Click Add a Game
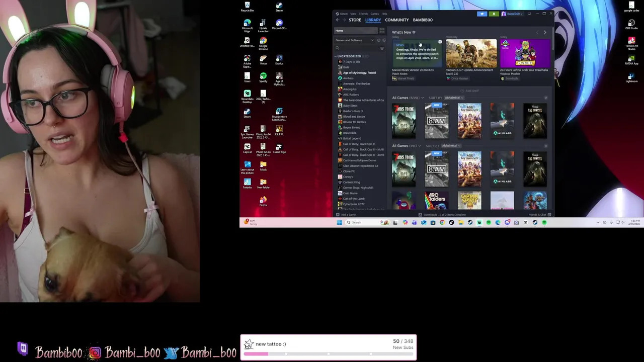644x362 pixels. click(x=346, y=215)
